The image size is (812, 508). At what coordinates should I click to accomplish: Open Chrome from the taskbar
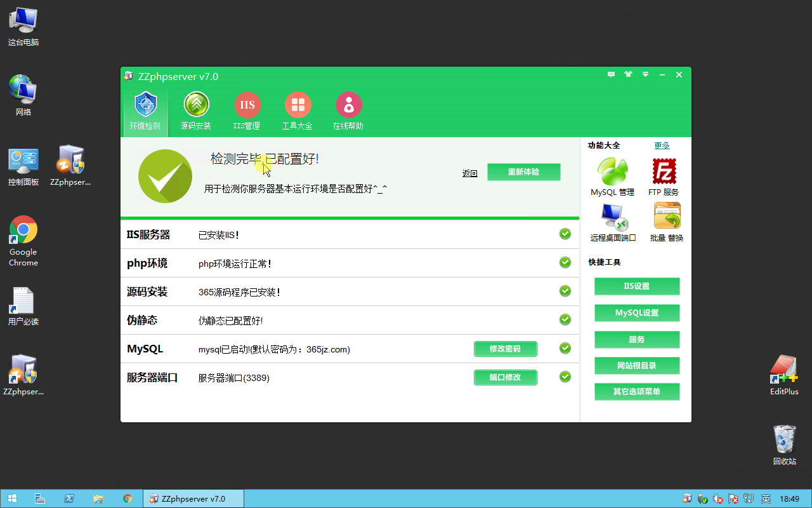click(x=128, y=498)
